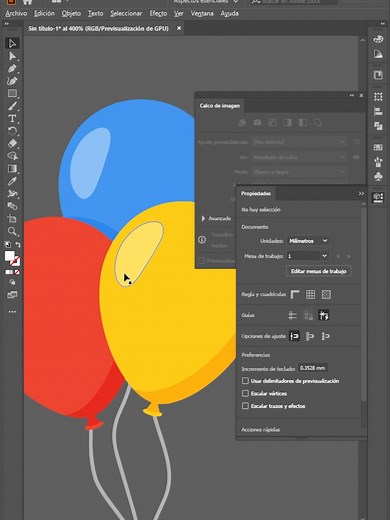Screen dimensions: 390x520
Task: Select the Pen tool
Action: pyautogui.click(x=12, y=69)
